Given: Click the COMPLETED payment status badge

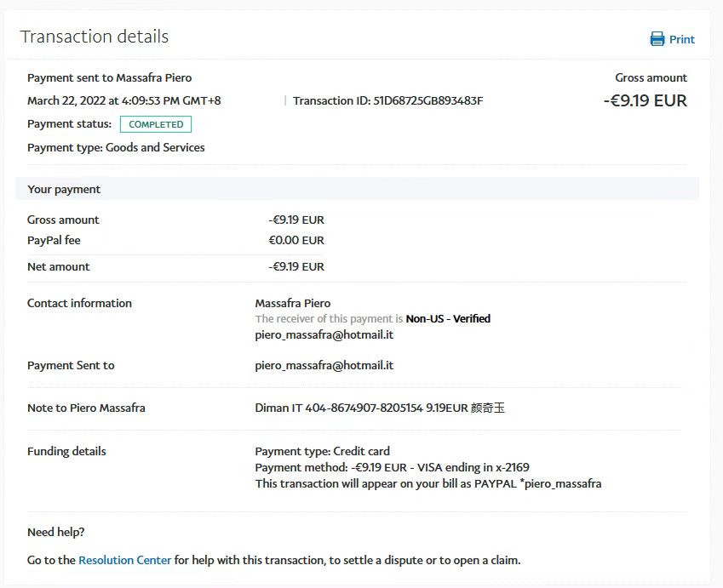Looking at the screenshot, I should pos(156,124).
